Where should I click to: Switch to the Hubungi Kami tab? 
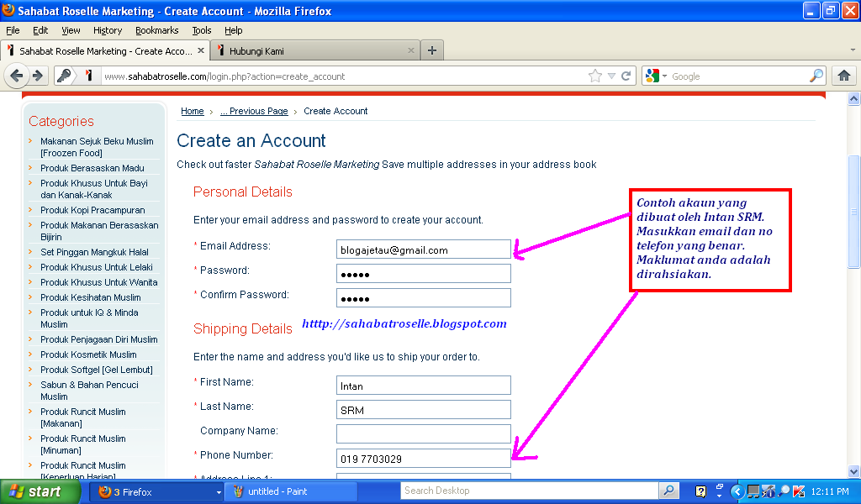pos(316,50)
